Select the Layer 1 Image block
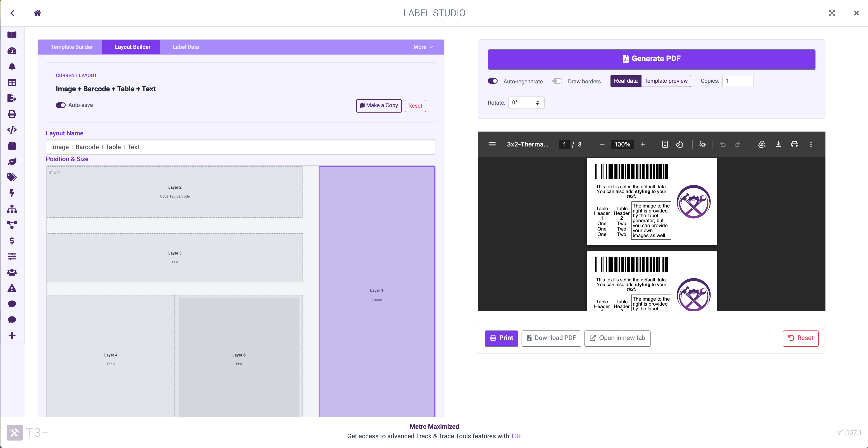868x448 pixels. [x=376, y=292]
